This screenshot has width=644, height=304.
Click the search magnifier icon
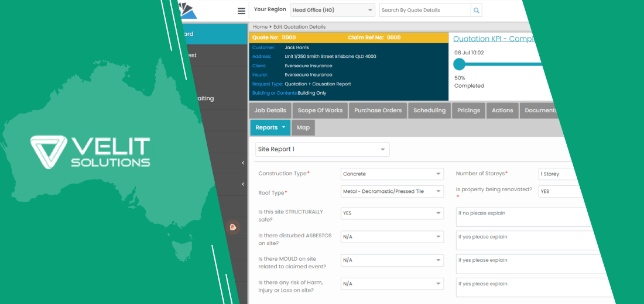[477, 11]
